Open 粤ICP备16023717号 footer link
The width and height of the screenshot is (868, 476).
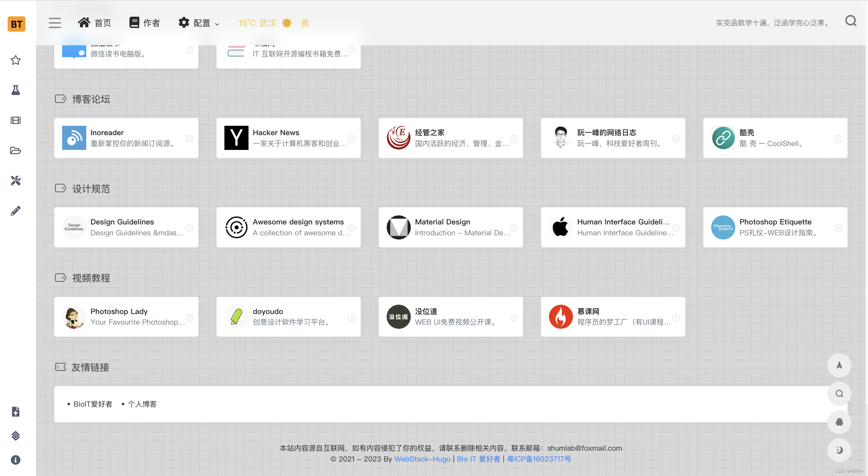(x=539, y=459)
